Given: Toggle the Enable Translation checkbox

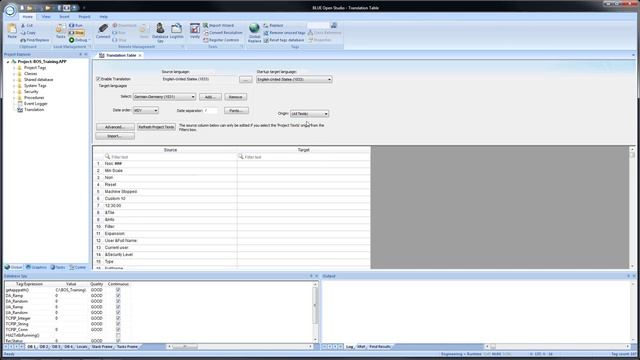Looking at the screenshot, I should [x=98, y=79].
